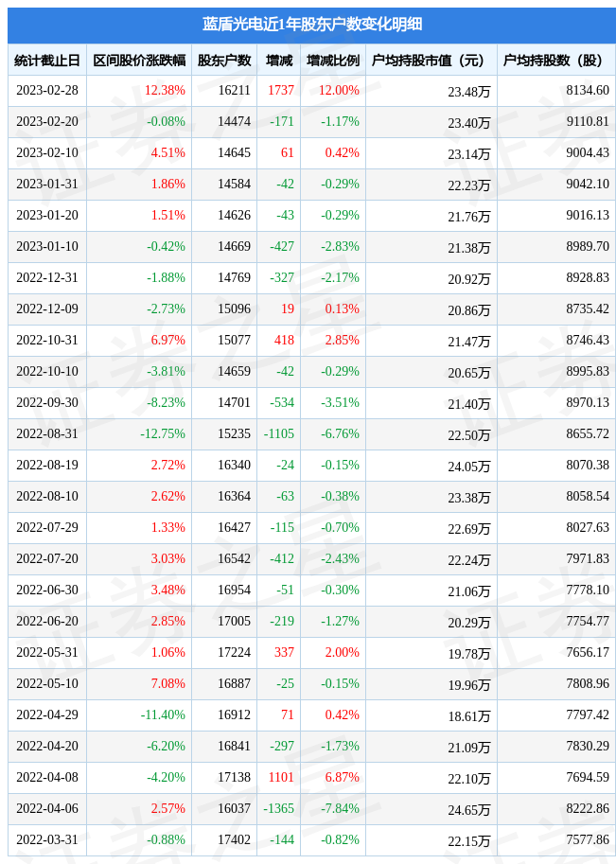The height and width of the screenshot is (864, 616).
Task: Click the date cell 2023-02-28
Action: [47, 90]
